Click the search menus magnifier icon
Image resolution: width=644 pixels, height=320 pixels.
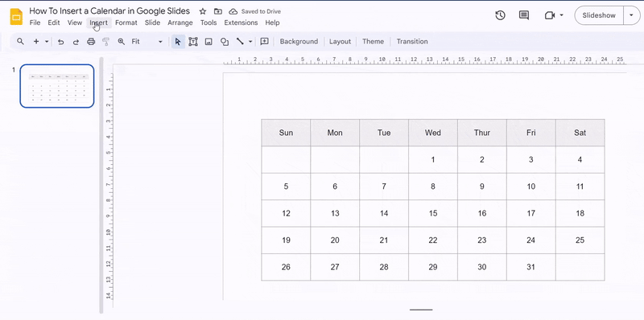(x=20, y=42)
